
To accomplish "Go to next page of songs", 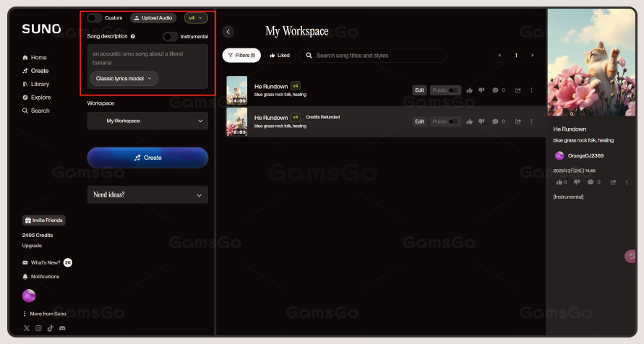I will (532, 56).
